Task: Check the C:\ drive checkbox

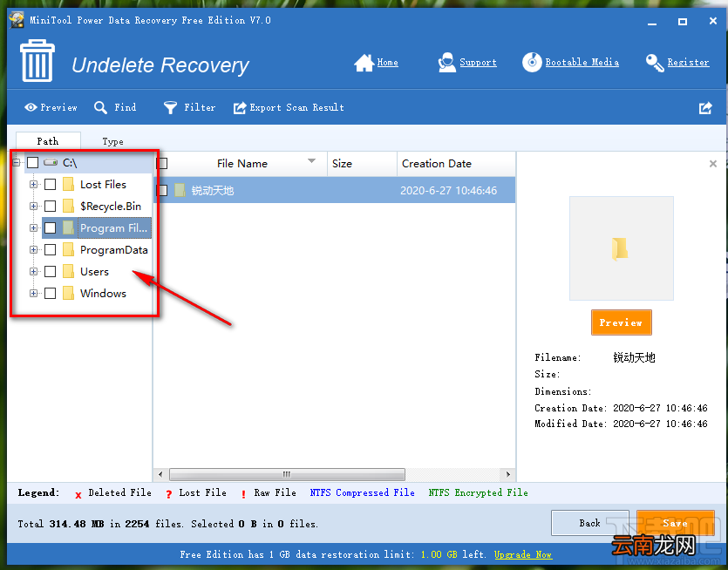Action: click(x=32, y=162)
